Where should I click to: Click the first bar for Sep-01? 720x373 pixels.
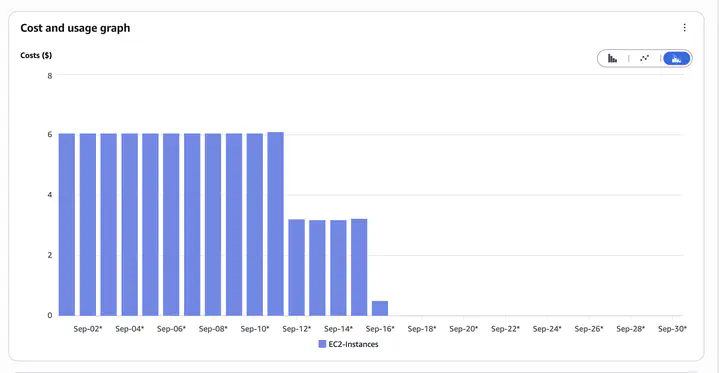67,225
